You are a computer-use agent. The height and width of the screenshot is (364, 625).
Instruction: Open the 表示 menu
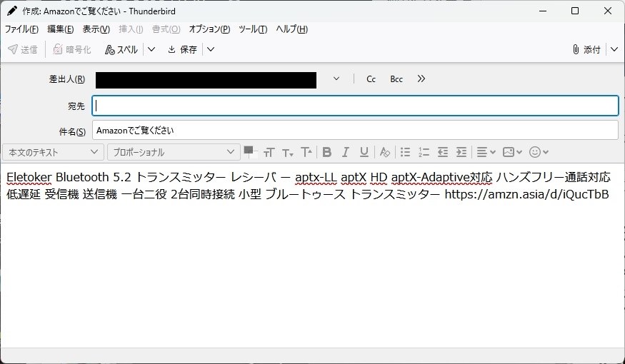(96, 29)
